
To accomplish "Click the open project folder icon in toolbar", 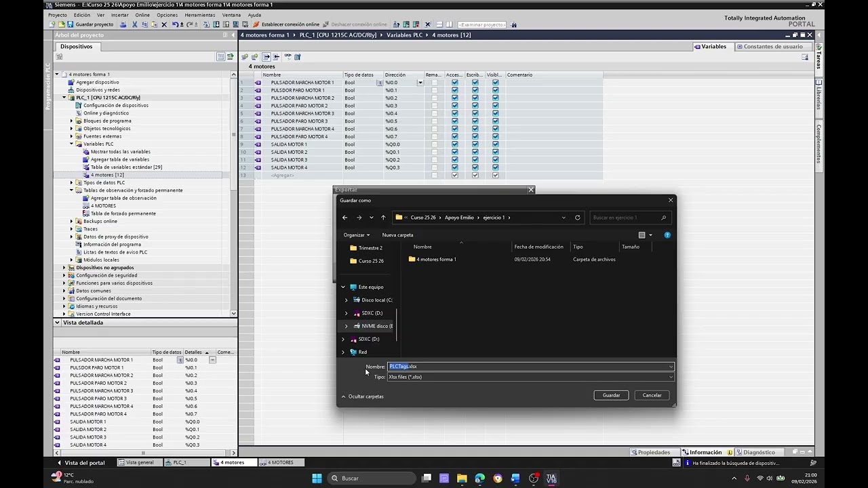I will click(x=61, y=24).
